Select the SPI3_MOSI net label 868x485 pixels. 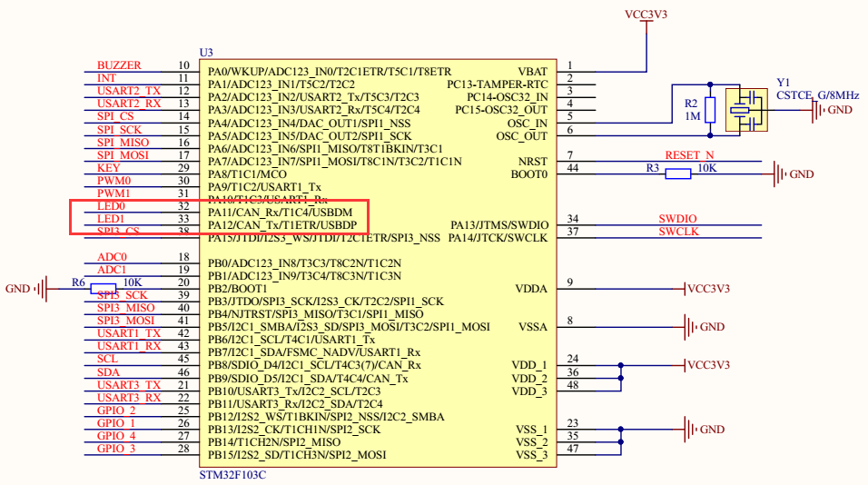(126, 321)
